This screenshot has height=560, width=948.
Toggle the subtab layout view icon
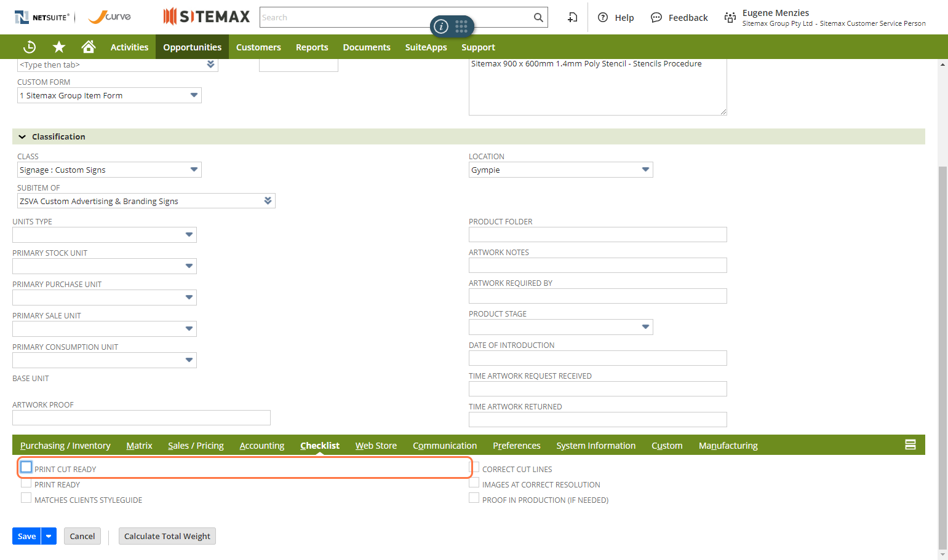(910, 444)
